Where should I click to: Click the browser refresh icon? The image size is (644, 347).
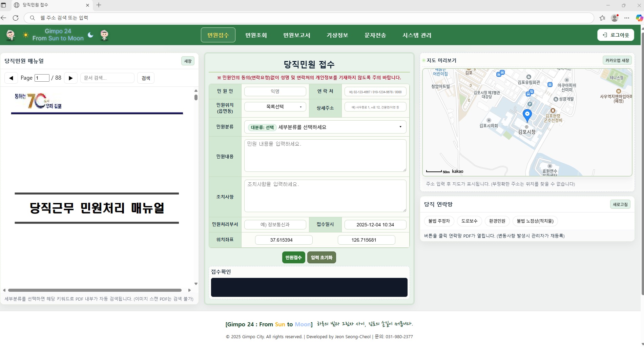tap(16, 18)
